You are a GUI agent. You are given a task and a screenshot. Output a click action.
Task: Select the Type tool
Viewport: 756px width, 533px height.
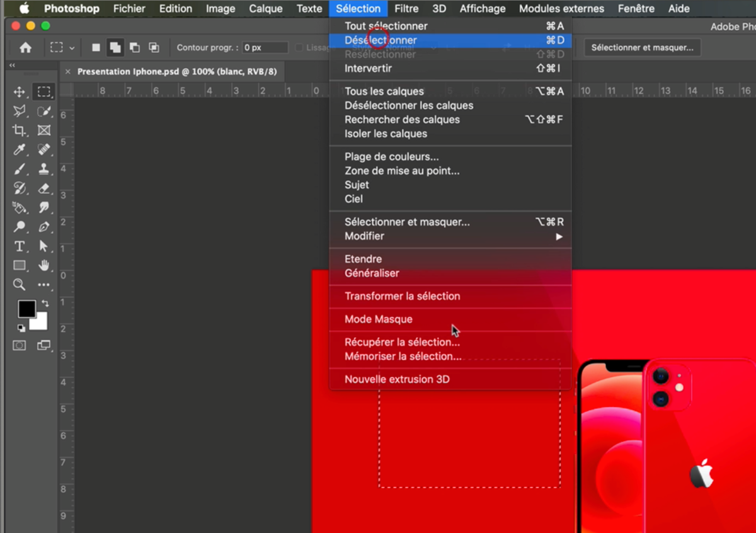(20, 246)
